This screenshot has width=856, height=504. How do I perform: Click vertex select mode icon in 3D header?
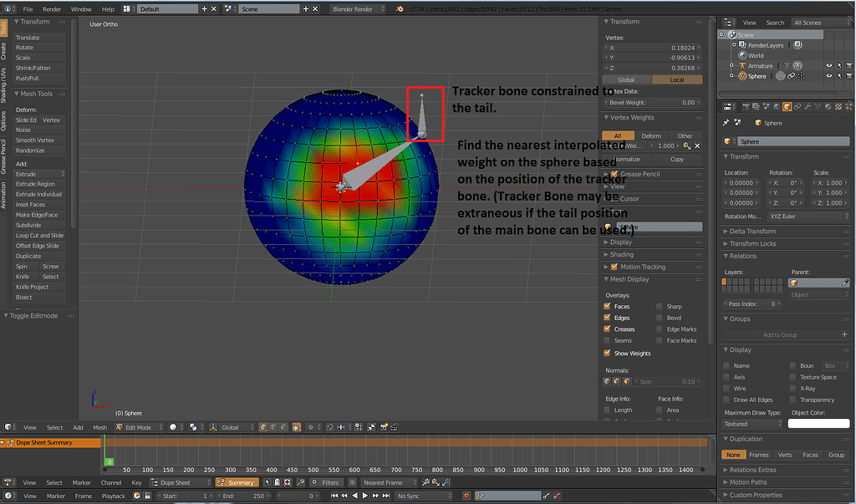pos(263,427)
